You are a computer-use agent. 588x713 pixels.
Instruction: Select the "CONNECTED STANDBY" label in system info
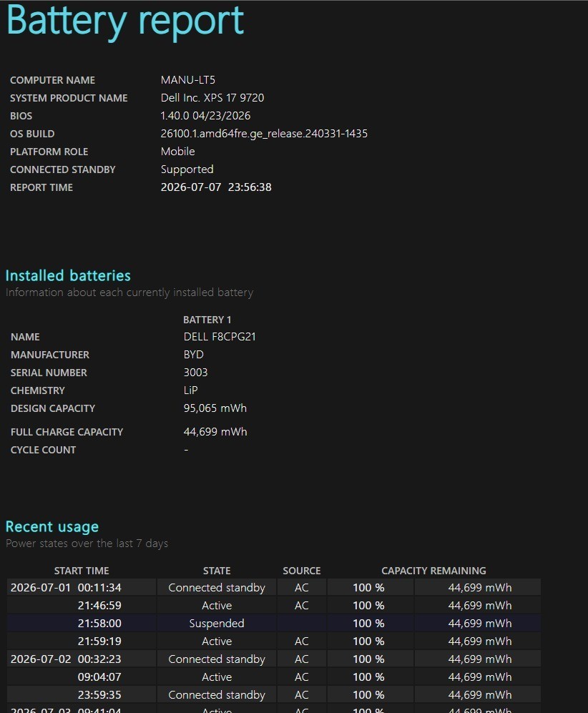point(63,169)
